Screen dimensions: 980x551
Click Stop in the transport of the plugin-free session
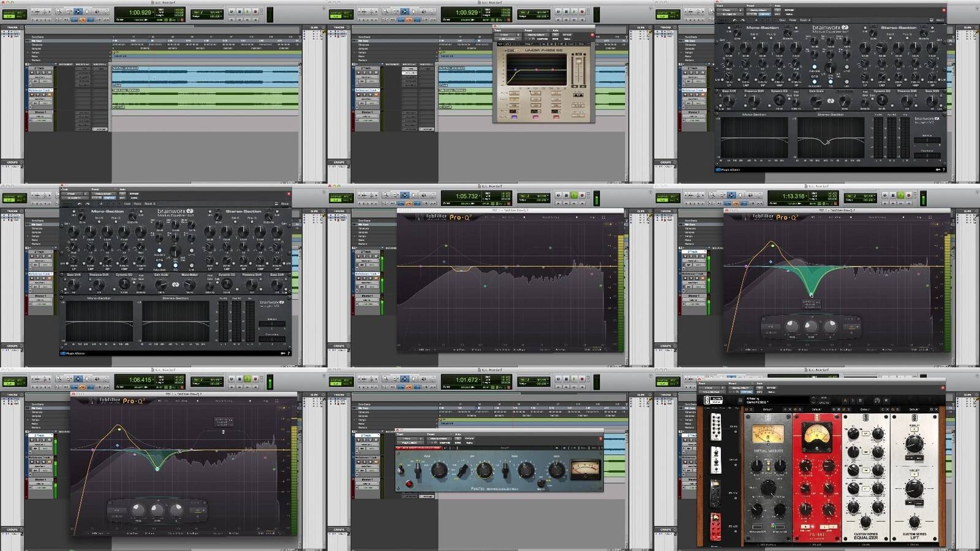coord(239,12)
